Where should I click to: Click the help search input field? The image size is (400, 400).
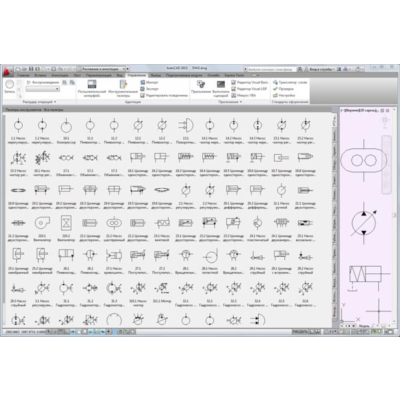coord(270,69)
